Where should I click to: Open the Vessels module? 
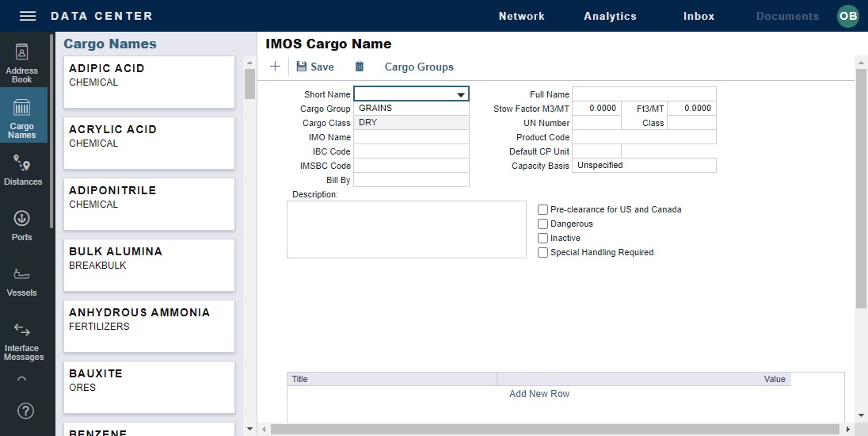(22, 281)
